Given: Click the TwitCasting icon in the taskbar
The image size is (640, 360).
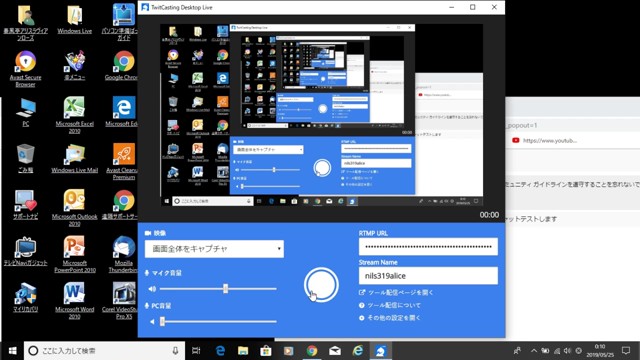Looking at the screenshot, I should (380, 351).
